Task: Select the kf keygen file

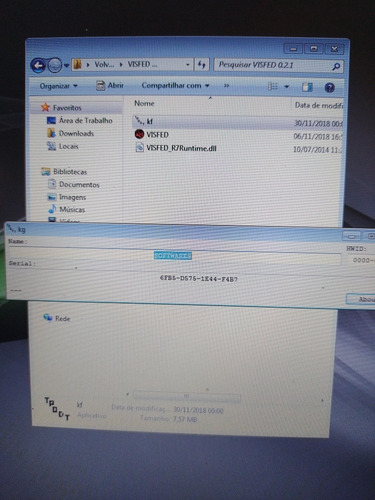Action: click(x=144, y=121)
